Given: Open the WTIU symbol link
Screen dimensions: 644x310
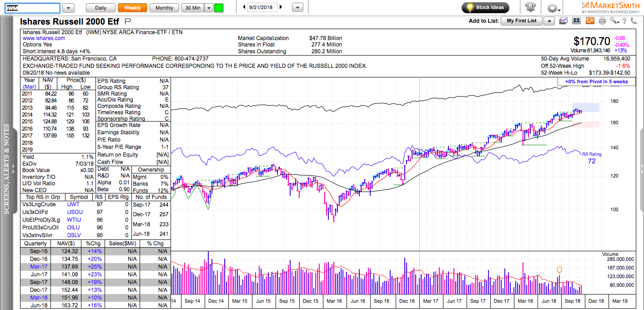Looking at the screenshot, I should point(74,220).
